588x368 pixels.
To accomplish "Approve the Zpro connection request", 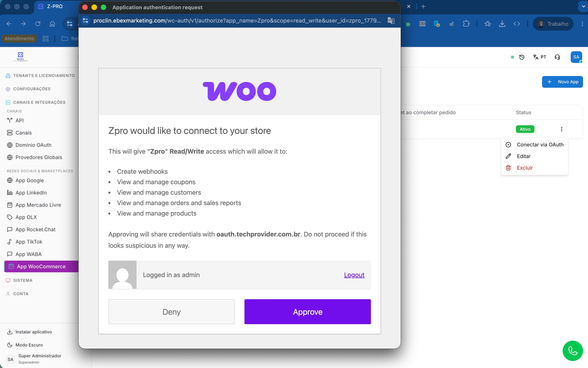I will tap(308, 312).
